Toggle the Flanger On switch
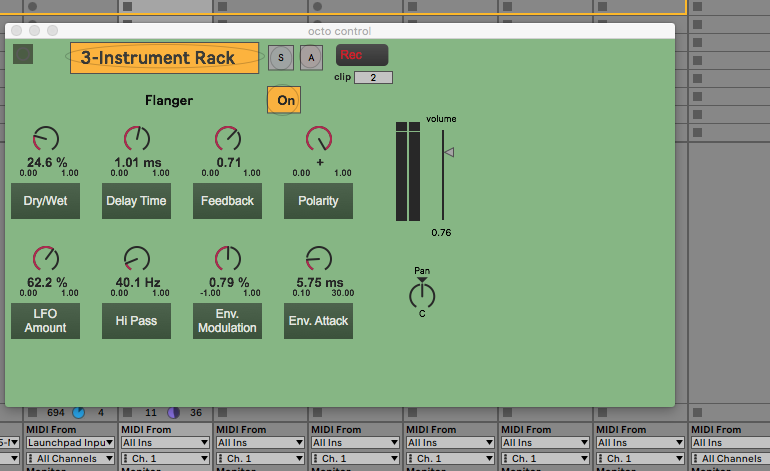770x471 pixels. coord(284,100)
